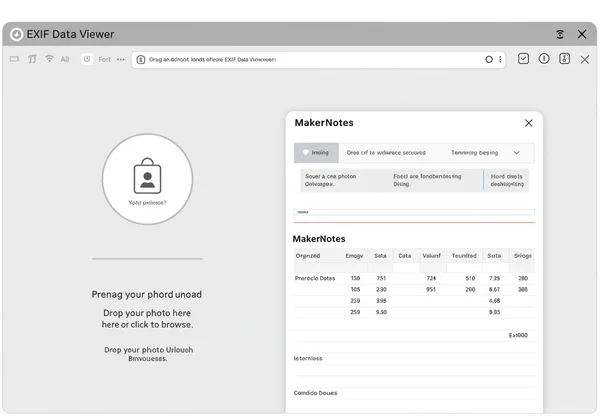Click the table value 510
The height and width of the screenshot is (420, 600).
pos(470,278)
